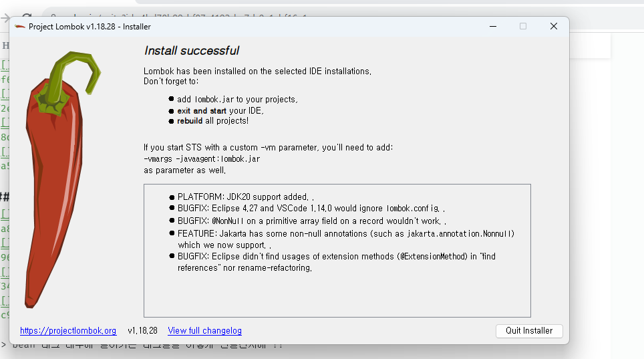The image size is (644, 359).
Task: Click the v1.18.28 version label
Action: (x=142, y=331)
